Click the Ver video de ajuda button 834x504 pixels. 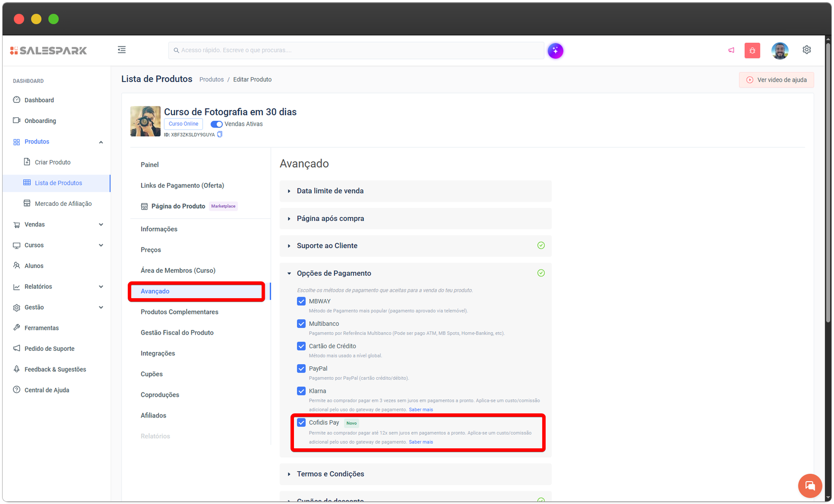[x=776, y=80]
